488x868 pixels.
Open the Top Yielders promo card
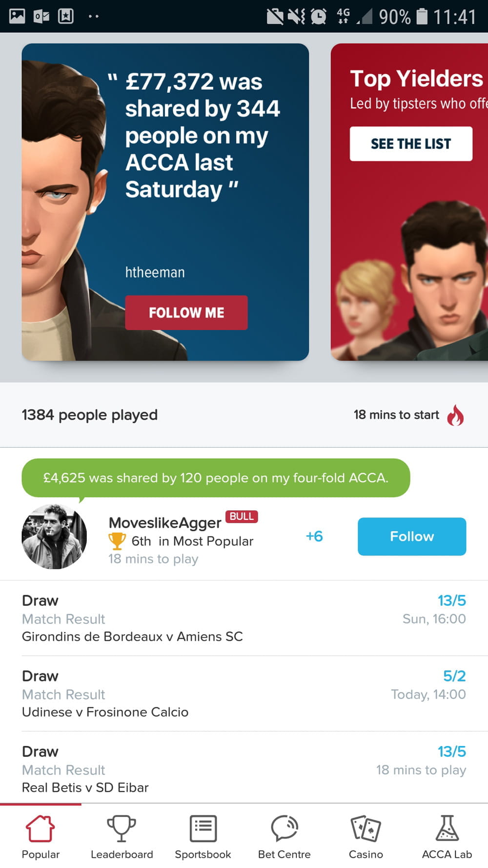pyautogui.click(x=409, y=202)
